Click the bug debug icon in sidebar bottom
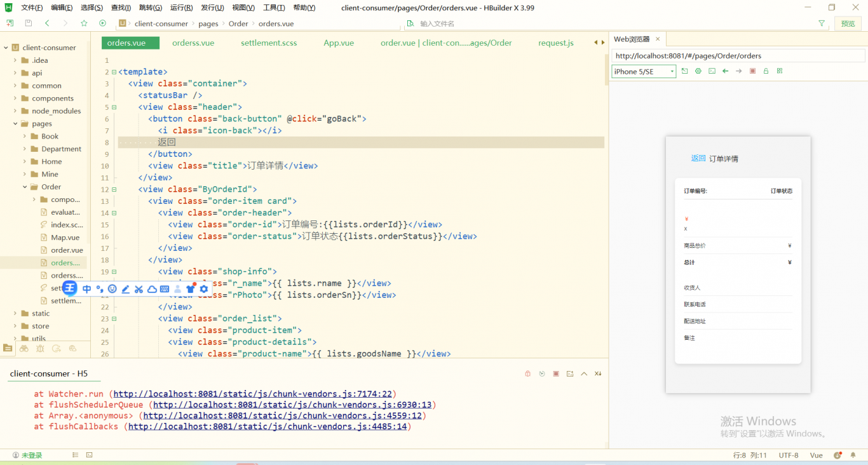Screen dimensions: 868x465 tap(41, 348)
